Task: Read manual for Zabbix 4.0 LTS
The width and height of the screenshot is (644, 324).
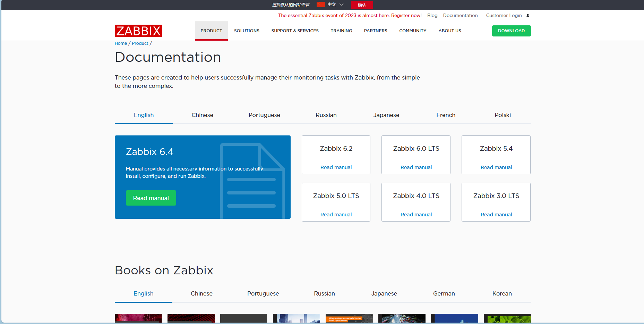Action: tap(416, 215)
